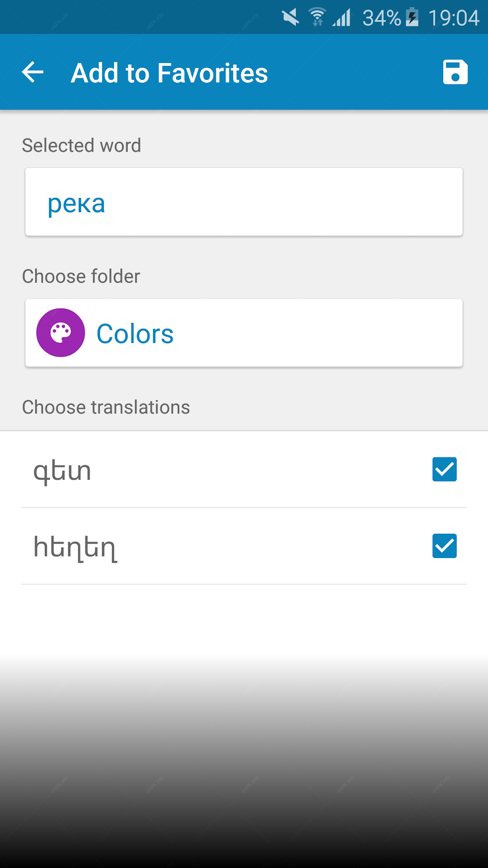Tap the signal strength icon
This screenshot has height=868, width=488.
(x=342, y=18)
